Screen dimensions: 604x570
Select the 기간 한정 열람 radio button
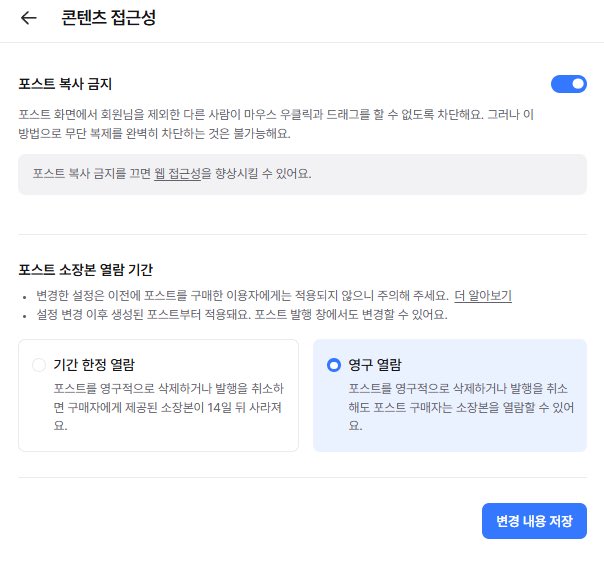tap(39, 365)
